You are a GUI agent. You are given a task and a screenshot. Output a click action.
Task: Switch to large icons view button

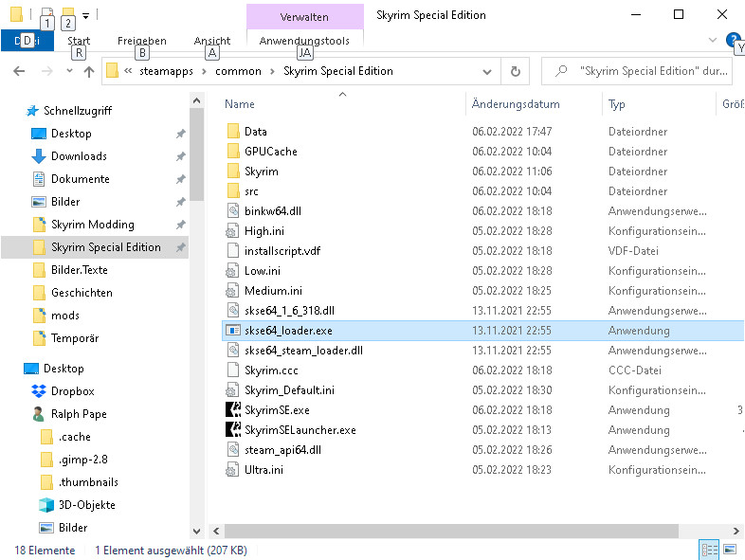[x=732, y=550]
